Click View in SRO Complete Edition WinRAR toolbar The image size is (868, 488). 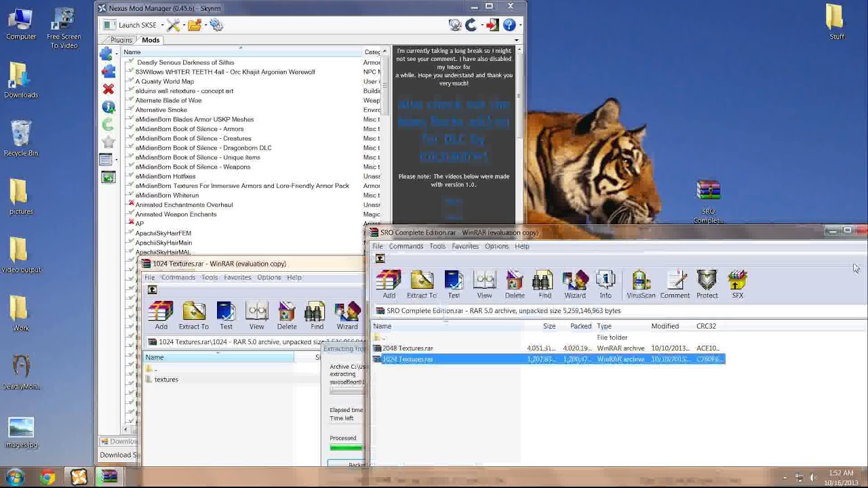484,284
